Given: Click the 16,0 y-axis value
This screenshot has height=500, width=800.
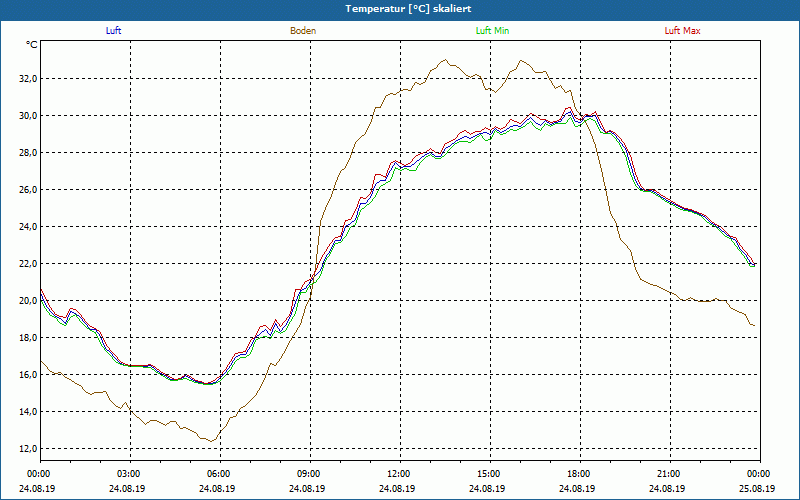Looking at the screenshot, I should tap(29, 374).
